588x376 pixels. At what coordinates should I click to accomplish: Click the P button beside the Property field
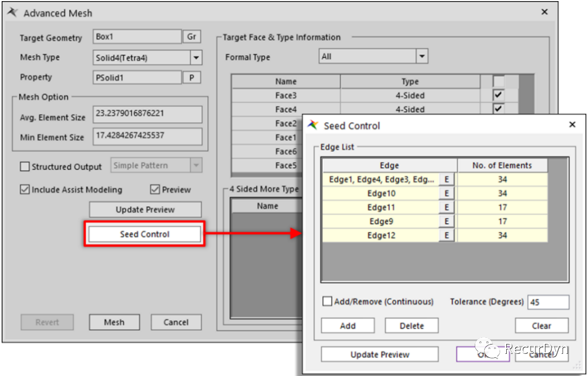click(x=192, y=77)
